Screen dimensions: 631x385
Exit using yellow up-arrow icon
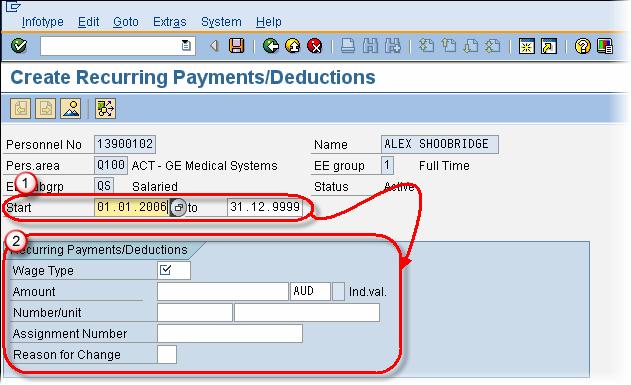[293, 46]
